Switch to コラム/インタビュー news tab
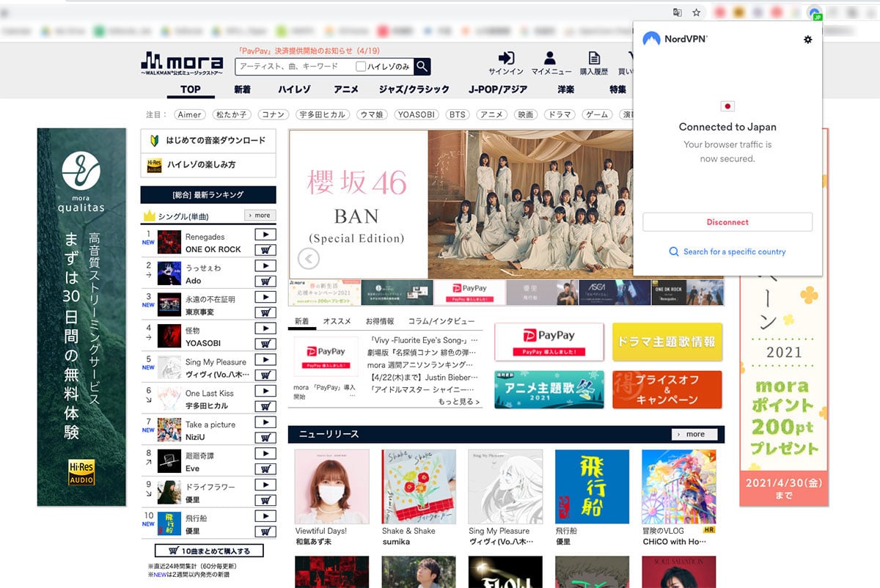Screen dimensions: 880x588 point(441,321)
